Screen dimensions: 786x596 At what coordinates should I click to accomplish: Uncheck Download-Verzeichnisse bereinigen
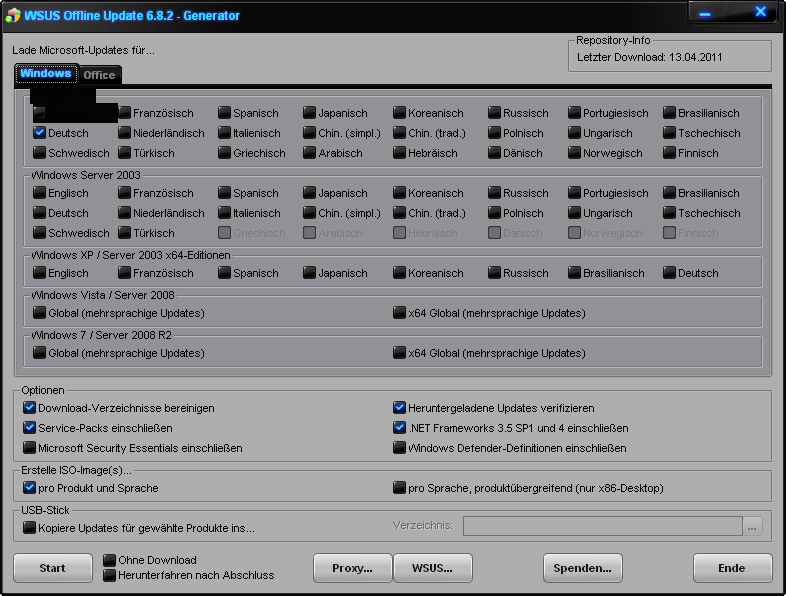[30, 408]
